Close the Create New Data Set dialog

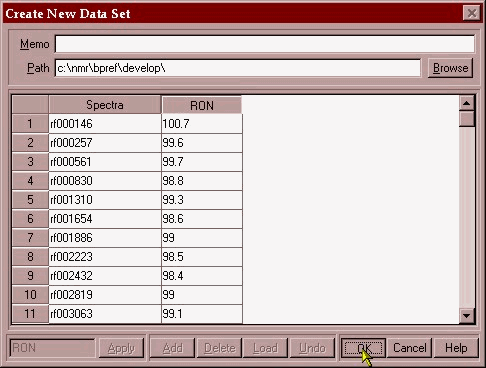[x=472, y=13]
